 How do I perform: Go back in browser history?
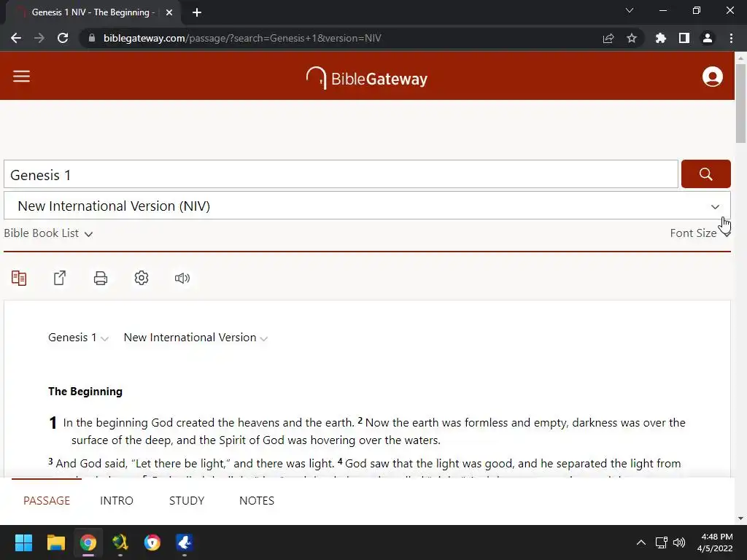coord(16,38)
